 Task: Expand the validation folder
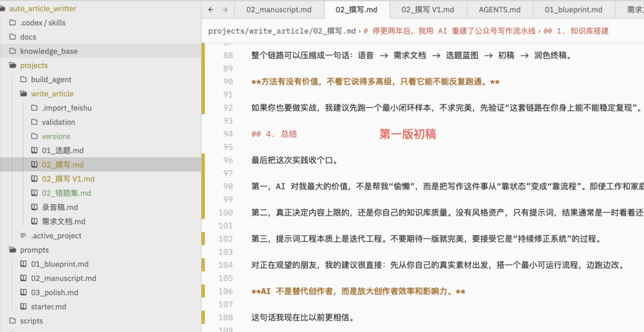[x=58, y=122]
